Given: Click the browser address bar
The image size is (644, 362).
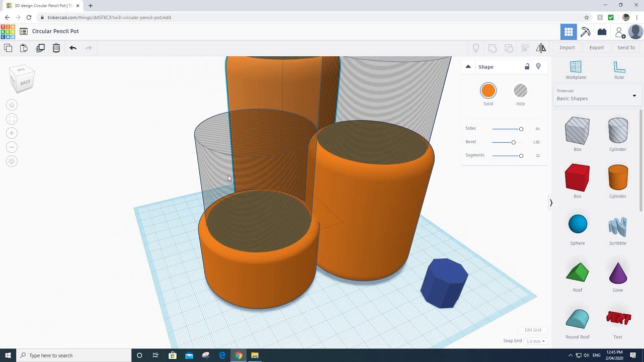Looking at the screenshot, I should click(x=312, y=17).
